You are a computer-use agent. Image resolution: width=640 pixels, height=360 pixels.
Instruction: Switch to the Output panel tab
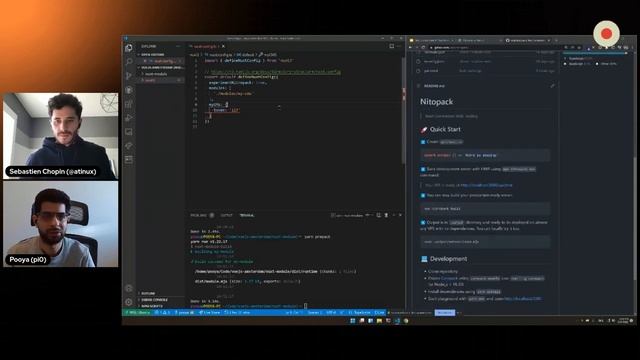[226, 215]
